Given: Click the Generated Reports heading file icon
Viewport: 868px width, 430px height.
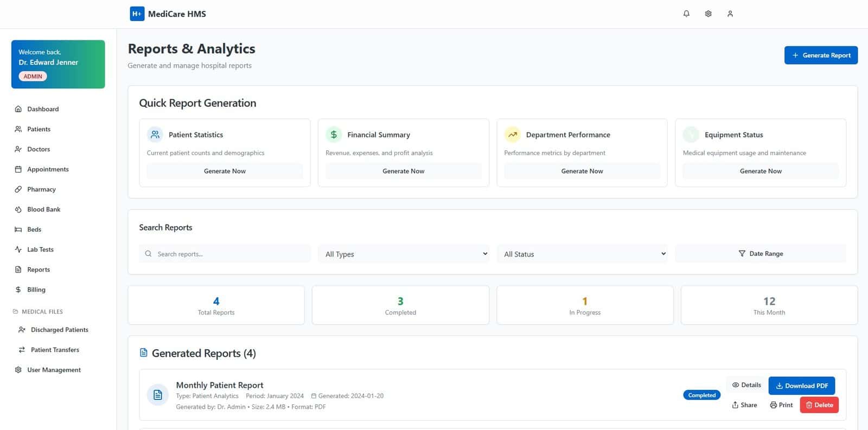Looking at the screenshot, I should (144, 353).
